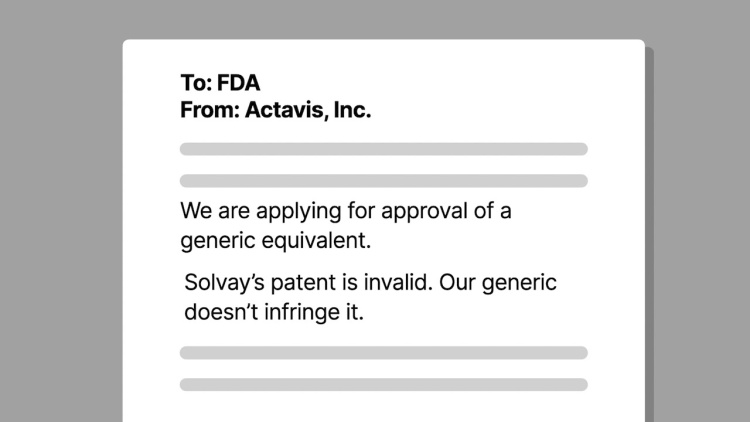Click the second gray placeholder bar above the paragraph
750x422 pixels.
[x=384, y=181]
